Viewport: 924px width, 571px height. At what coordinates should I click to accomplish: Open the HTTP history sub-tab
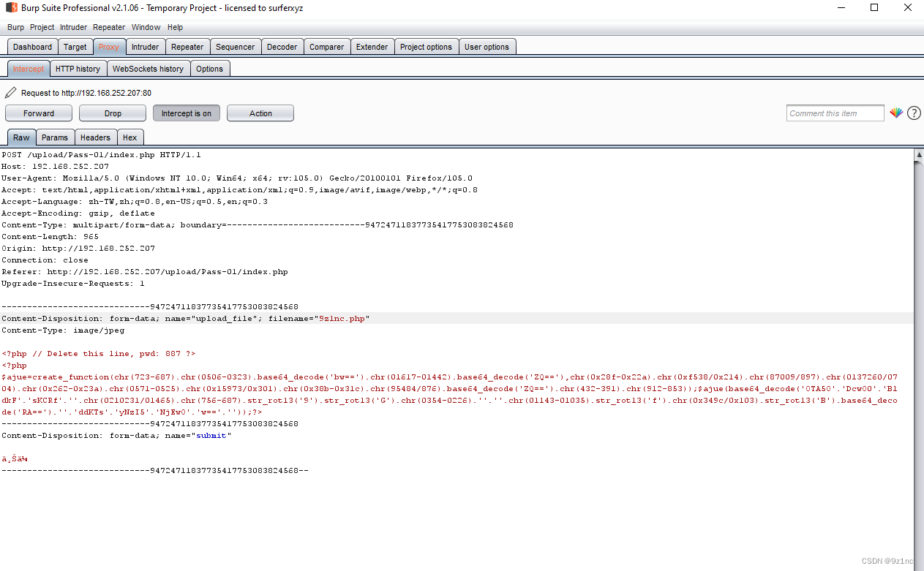(x=78, y=69)
